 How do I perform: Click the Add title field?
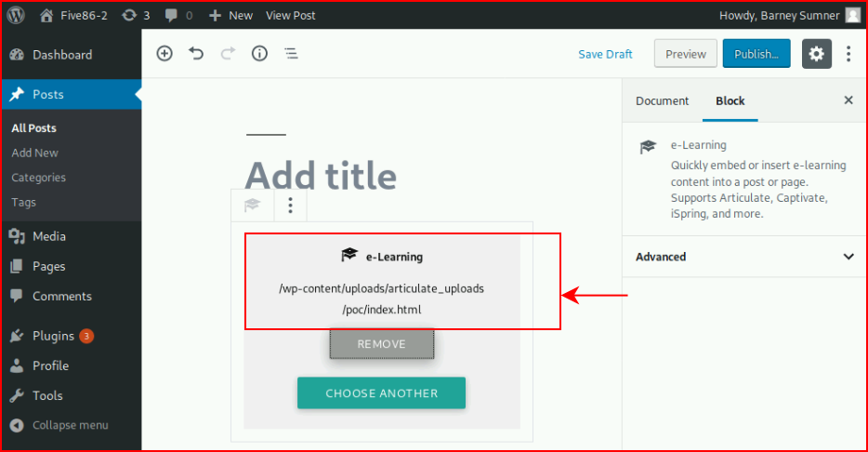click(321, 176)
